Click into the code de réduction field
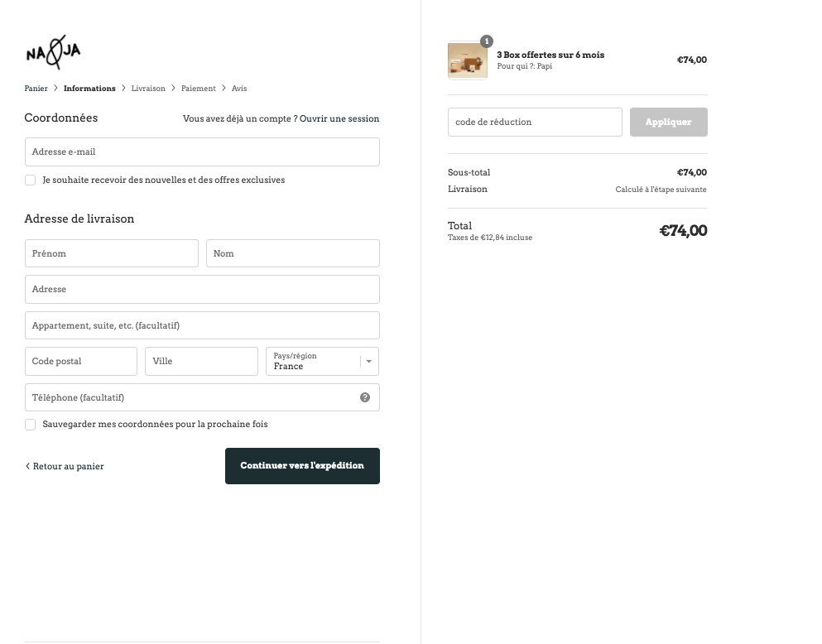This screenshot has width=822, height=644. click(x=536, y=122)
